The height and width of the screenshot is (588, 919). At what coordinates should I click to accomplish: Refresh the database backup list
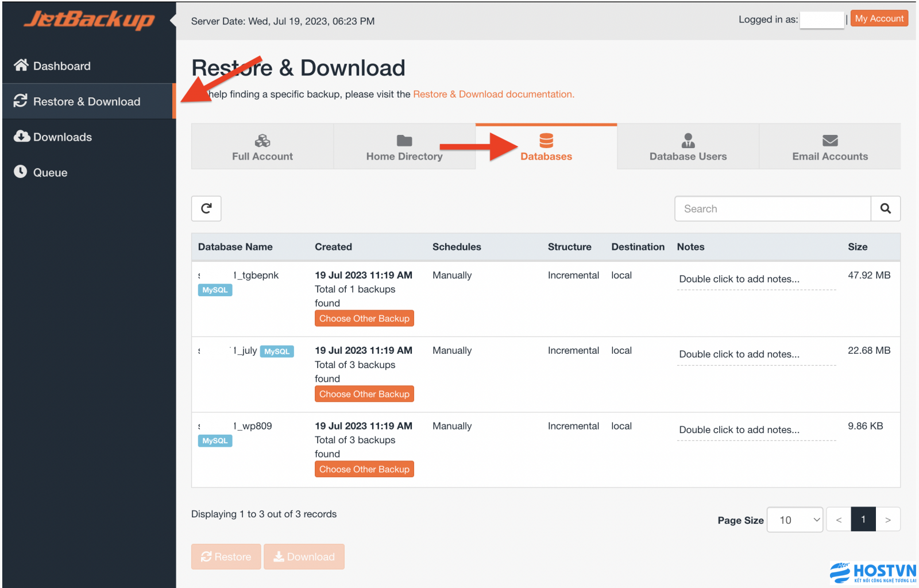(x=206, y=208)
